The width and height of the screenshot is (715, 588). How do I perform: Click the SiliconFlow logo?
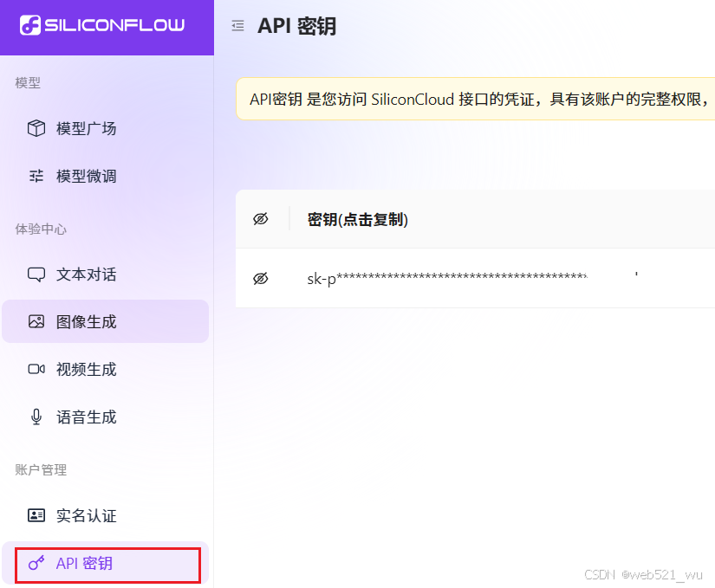click(x=102, y=25)
